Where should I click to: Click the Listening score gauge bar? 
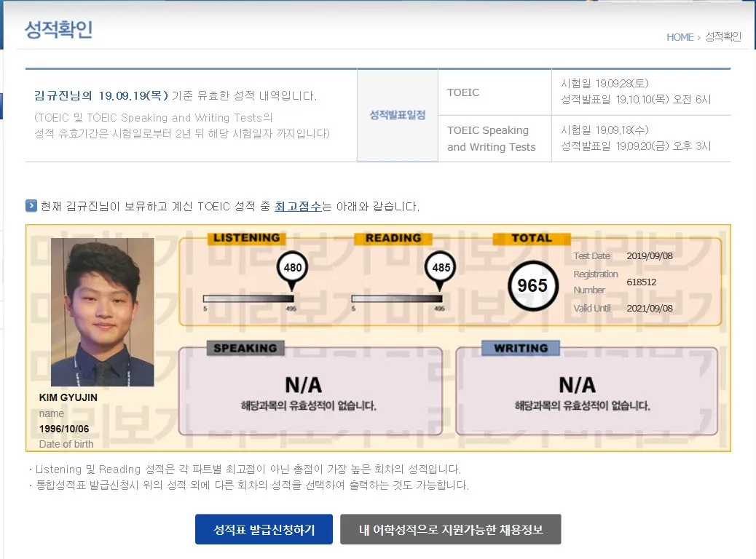[247, 297]
